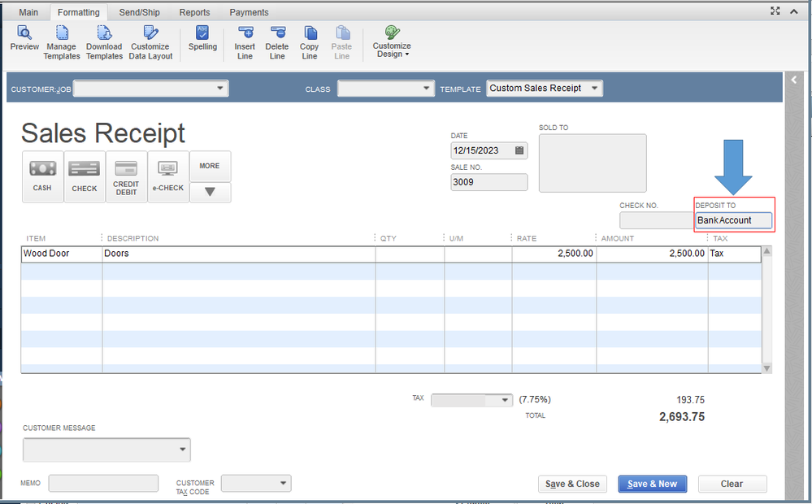Click the ITEM column header
Screen dimensions: 812x504
(x=36, y=238)
